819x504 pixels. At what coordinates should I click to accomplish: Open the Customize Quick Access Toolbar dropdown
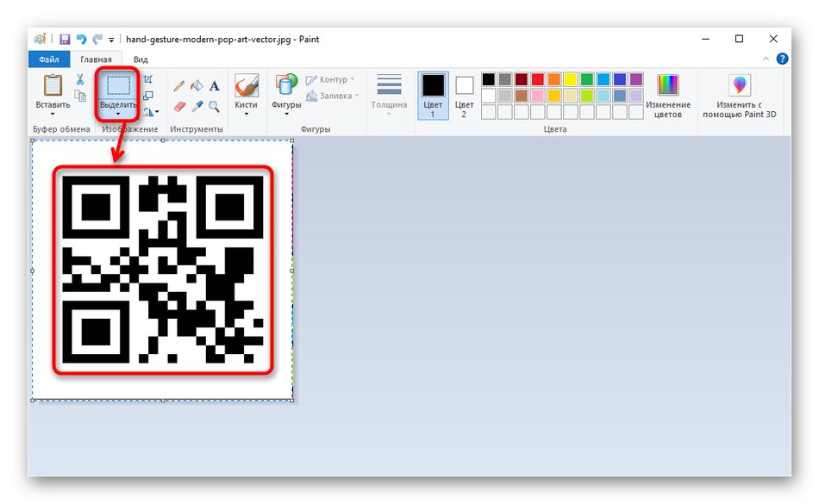(111, 40)
